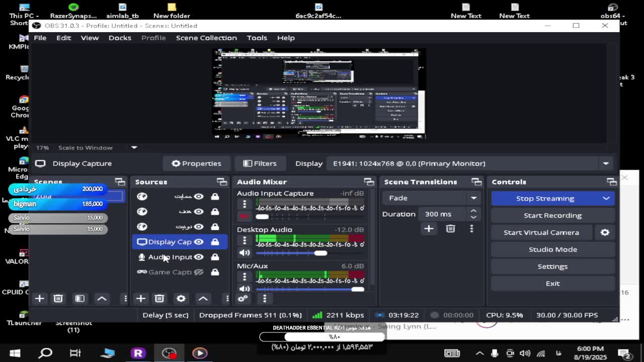Hide the Display Capture source
Image resolution: width=644 pixels, height=362 pixels.
click(x=199, y=242)
